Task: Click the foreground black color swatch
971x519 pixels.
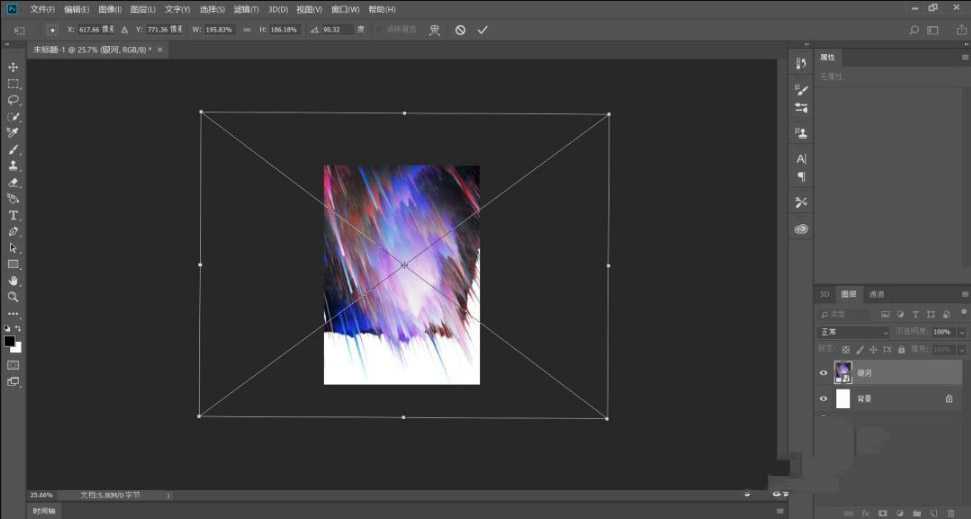Action: pos(9,341)
